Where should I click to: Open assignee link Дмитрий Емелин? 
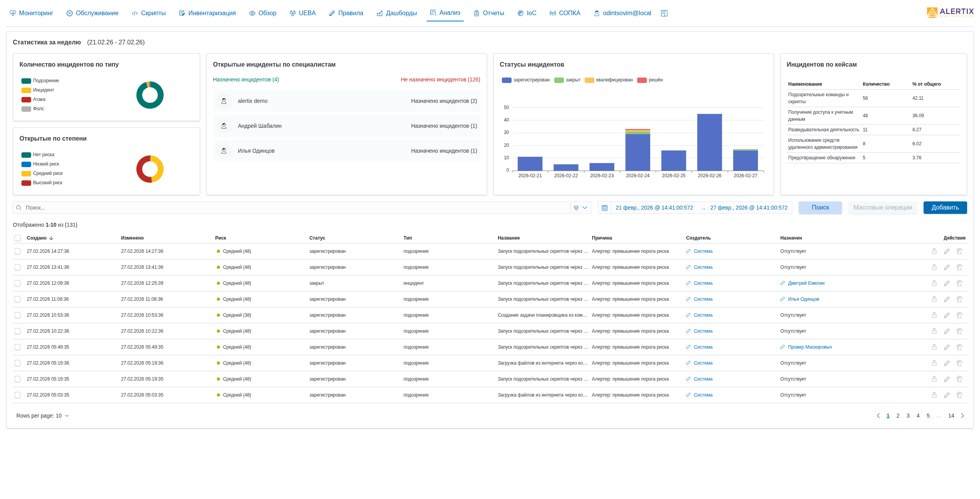[806, 283]
